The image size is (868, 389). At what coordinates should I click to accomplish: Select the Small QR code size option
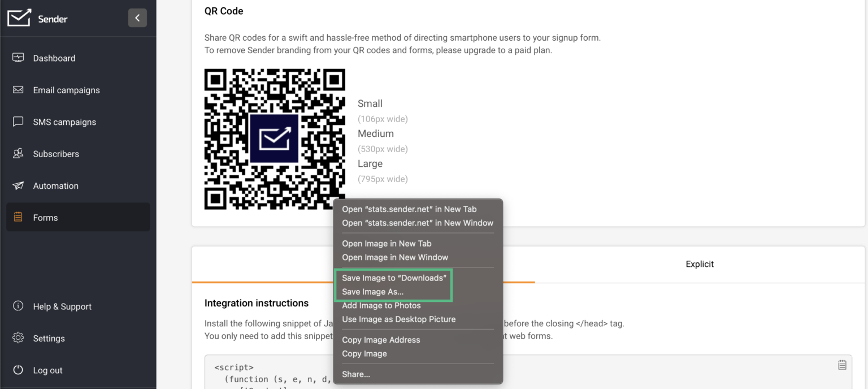[370, 103]
